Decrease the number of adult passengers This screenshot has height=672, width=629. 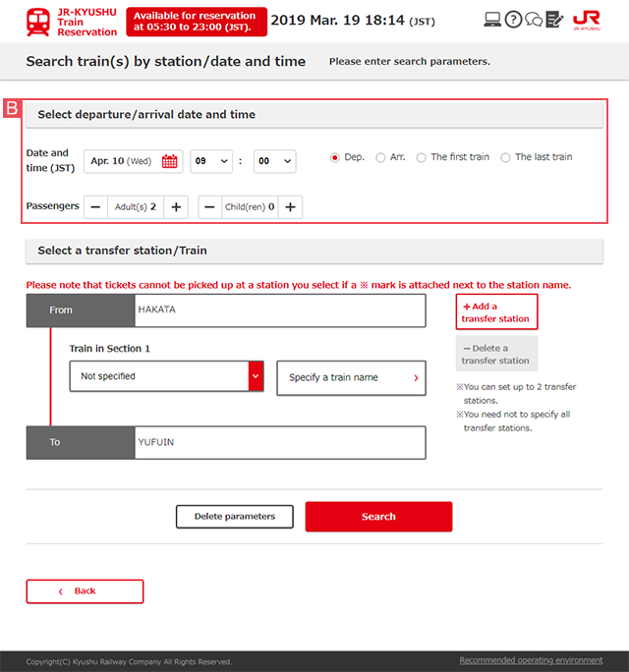pos(95,207)
